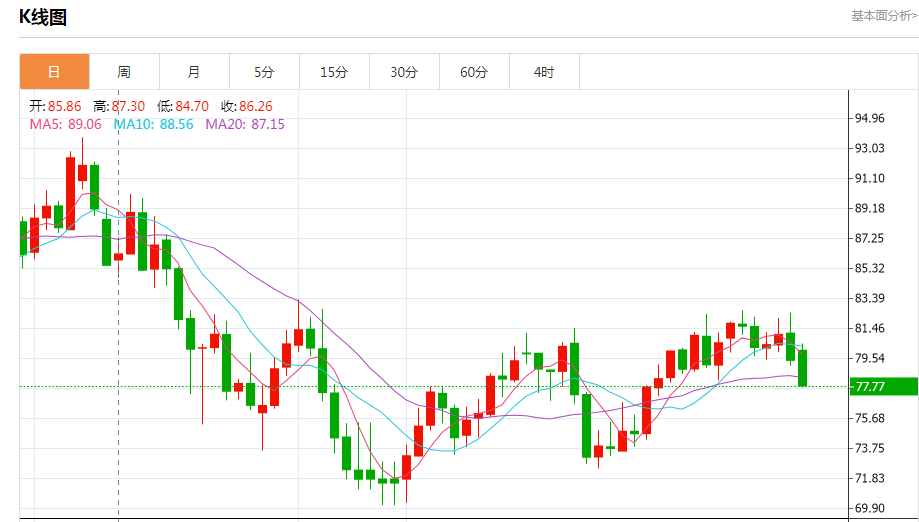
Task: Click the high price value 87.30
Action: 128,106
